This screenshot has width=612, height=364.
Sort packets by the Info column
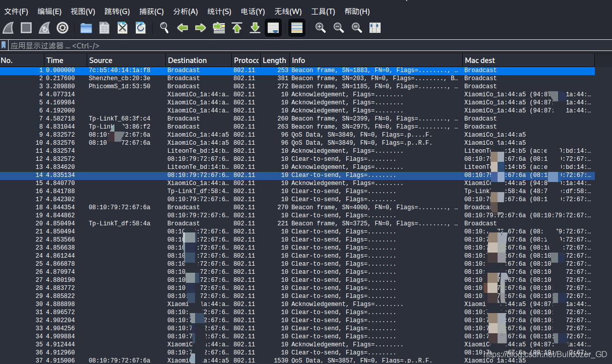coord(376,60)
